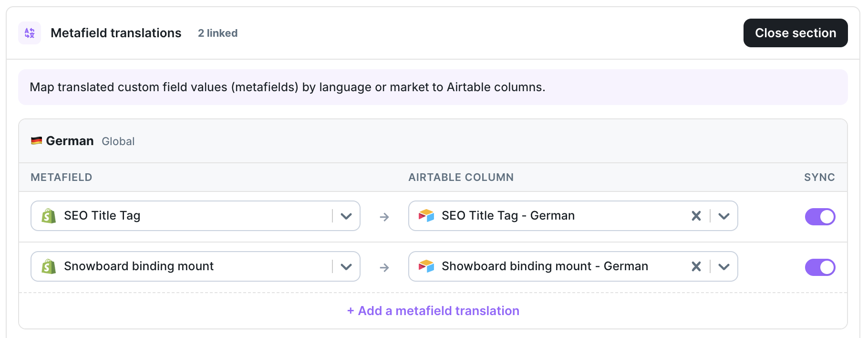Click the SYNC column header
868x338 pixels.
click(819, 177)
